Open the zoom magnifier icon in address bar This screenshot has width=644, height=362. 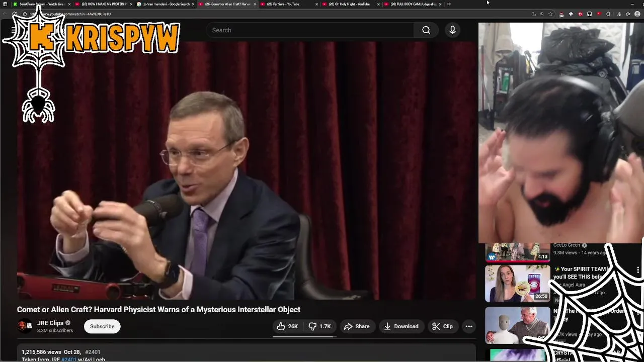[542, 14]
